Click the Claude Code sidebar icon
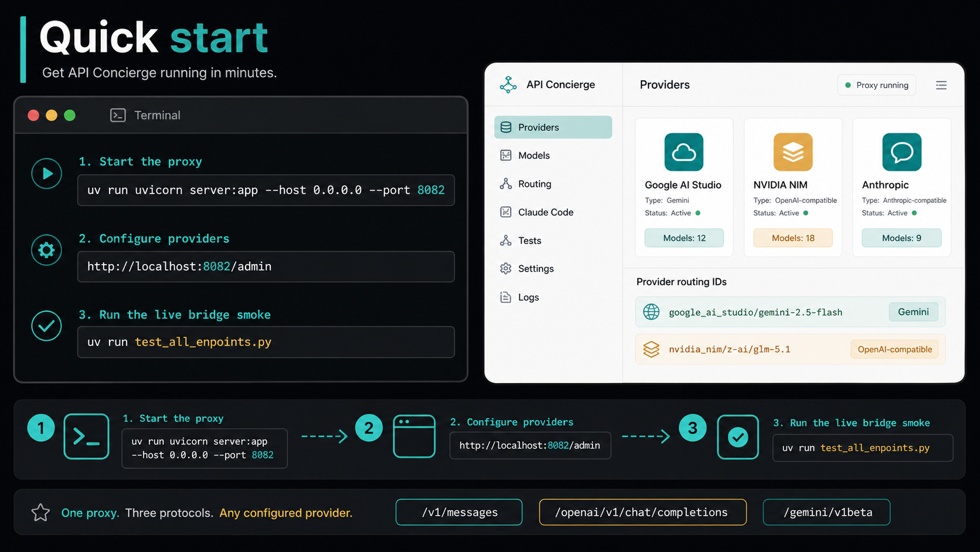Viewport: 980px width, 552px height. pyautogui.click(x=506, y=212)
